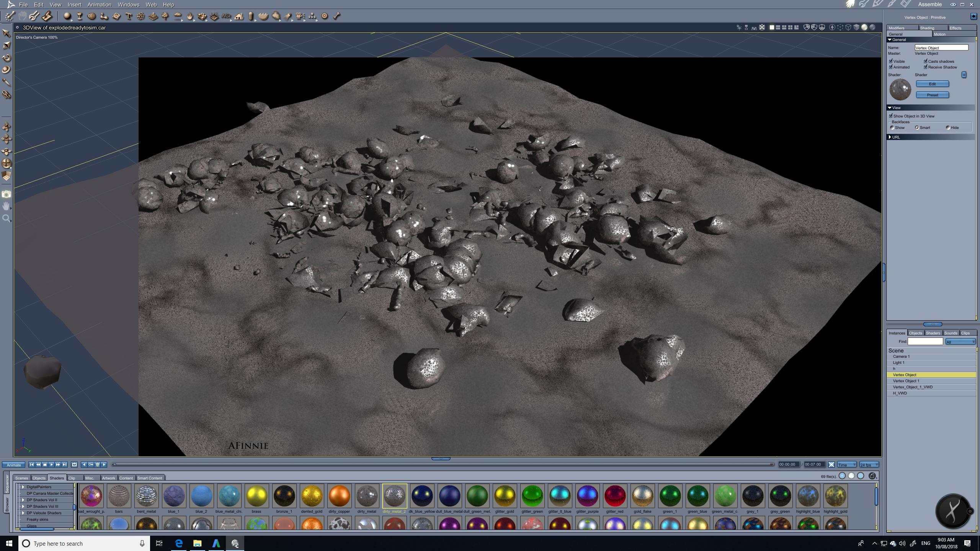
Task: Click the shader Edit button
Action: pyautogui.click(x=932, y=84)
